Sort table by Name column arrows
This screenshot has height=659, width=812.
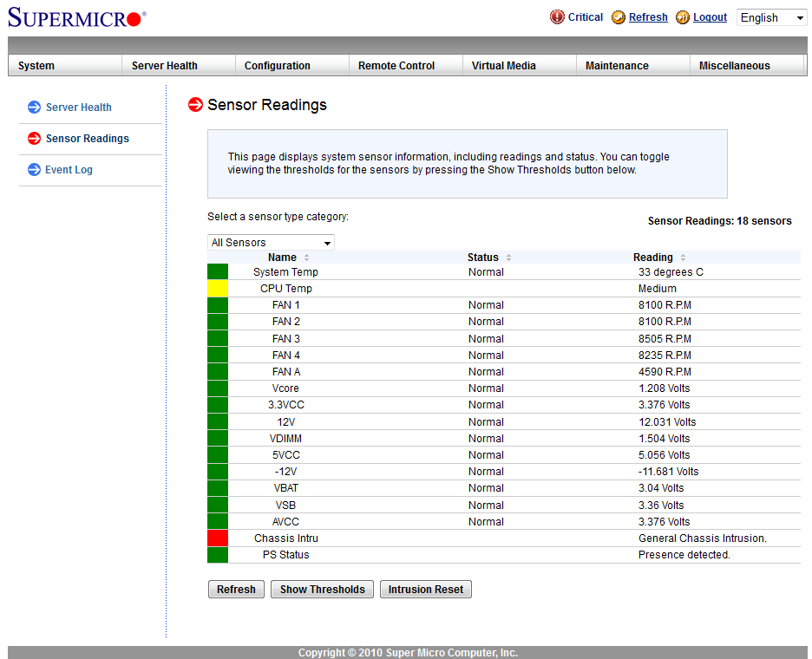pos(306,258)
